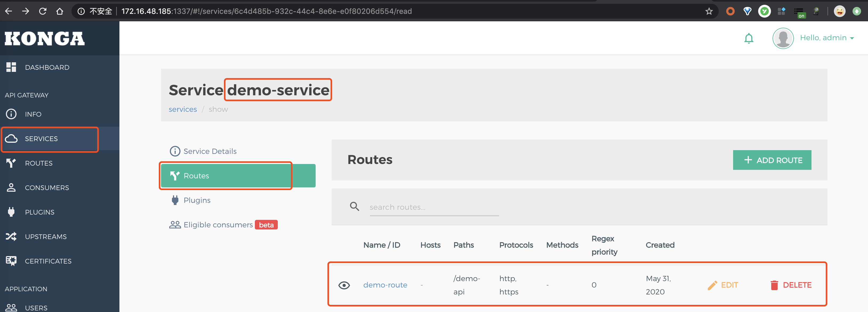Viewport: 868px width, 312px height.
Task: Click the admin avatar picture
Action: tap(783, 38)
